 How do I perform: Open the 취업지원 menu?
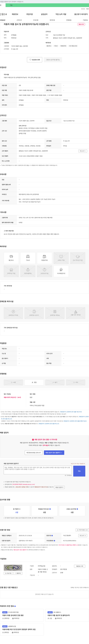tap(29, 14)
